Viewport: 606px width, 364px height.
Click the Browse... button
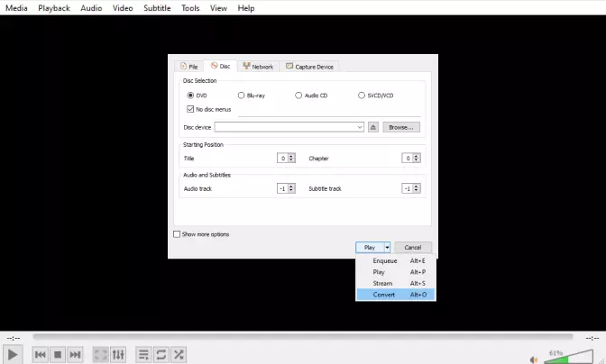(x=401, y=127)
